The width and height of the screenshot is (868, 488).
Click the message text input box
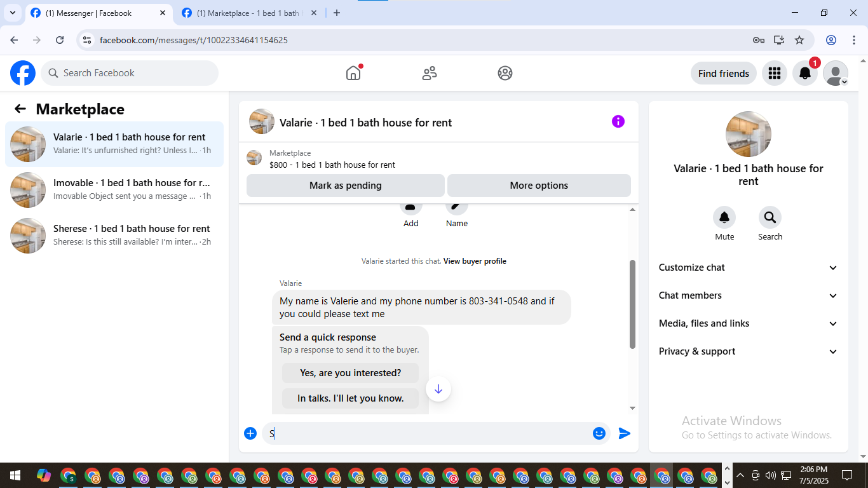[x=427, y=433]
